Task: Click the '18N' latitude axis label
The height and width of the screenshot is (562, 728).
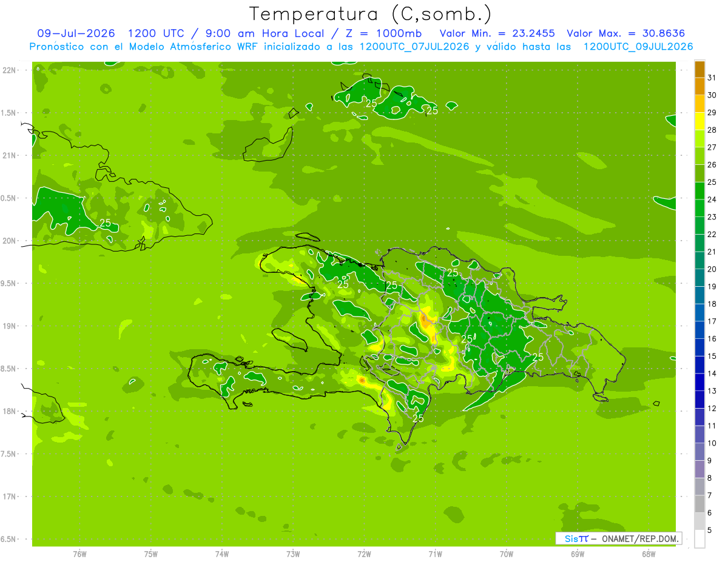Action: point(10,411)
